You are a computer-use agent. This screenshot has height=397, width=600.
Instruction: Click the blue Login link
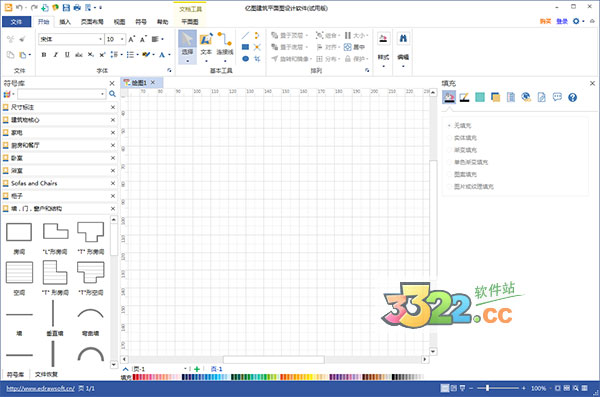562,21
